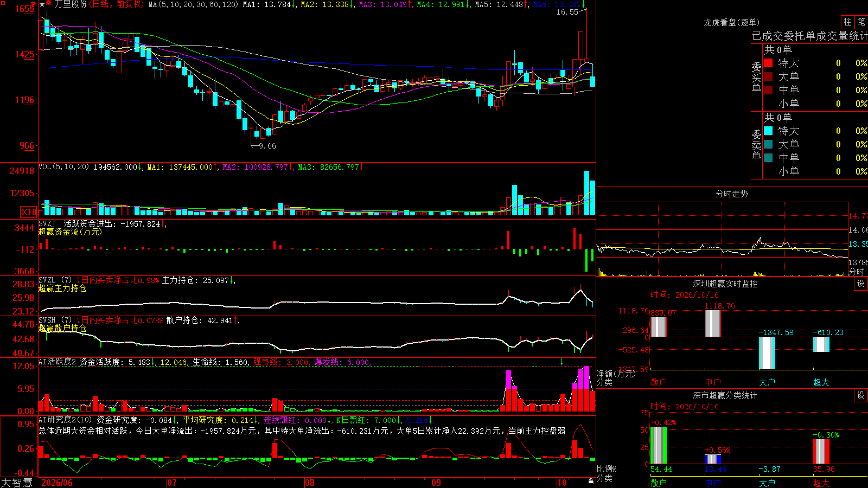Click the 深市超赢分类统计 panel title
Viewport: 868px width, 488px height.
tap(725, 395)
